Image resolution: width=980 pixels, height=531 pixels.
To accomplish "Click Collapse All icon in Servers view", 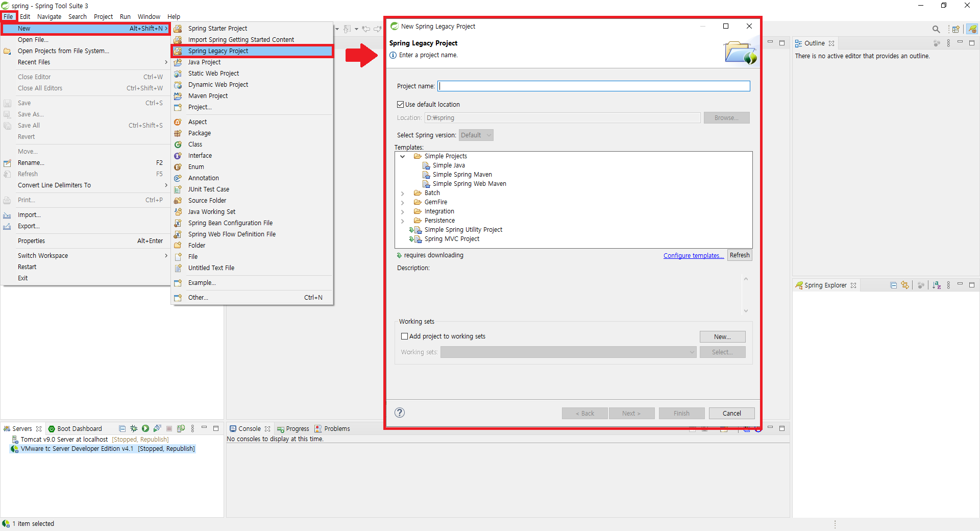I will click(x=122, y=429).
